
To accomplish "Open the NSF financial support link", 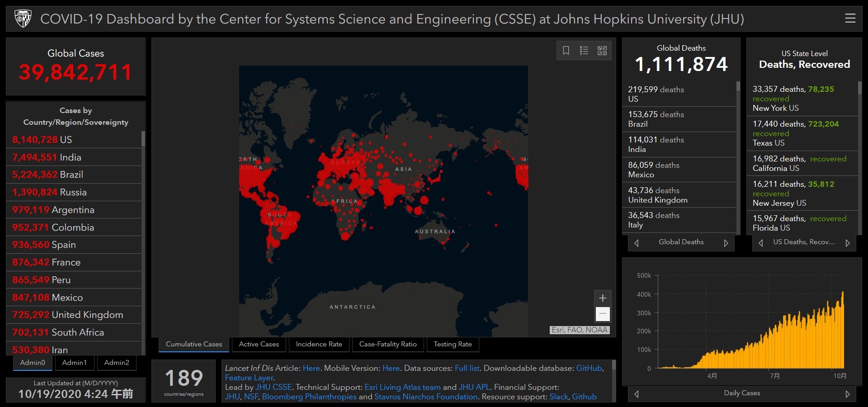I will tap(251, 397).
